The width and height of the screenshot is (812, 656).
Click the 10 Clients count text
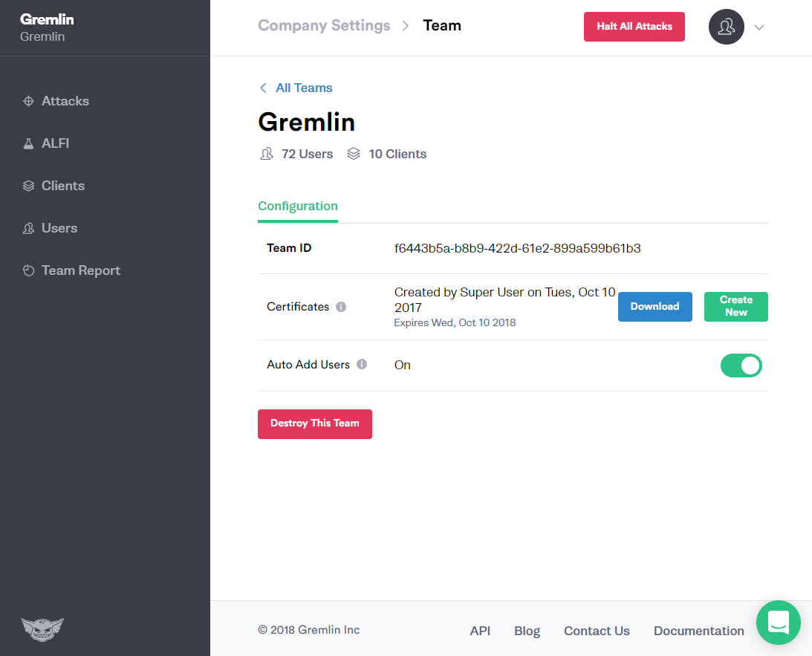coord(397,155)
